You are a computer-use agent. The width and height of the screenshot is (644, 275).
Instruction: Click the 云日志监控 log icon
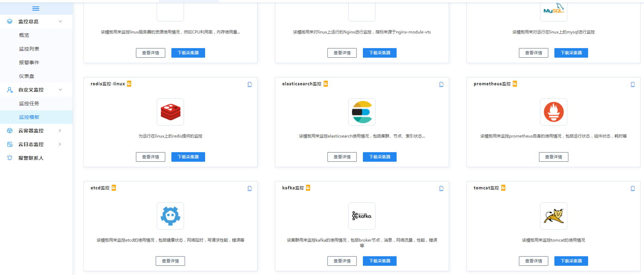tap(10, 144)
